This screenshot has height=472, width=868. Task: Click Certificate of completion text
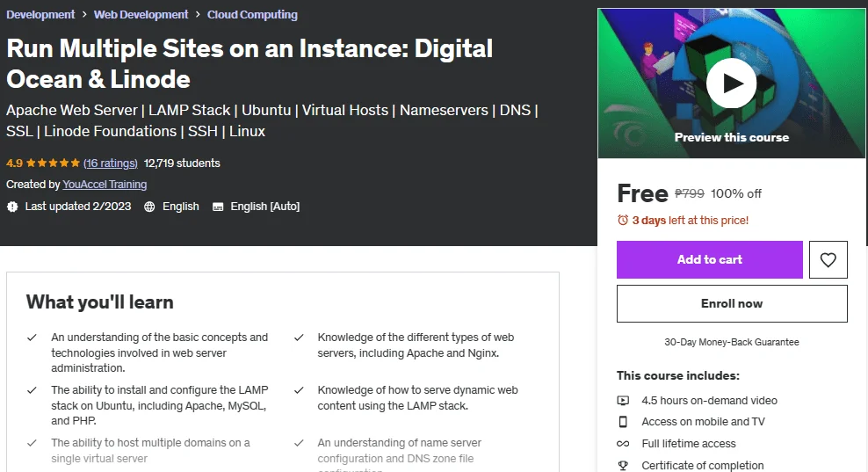pos(703,465)
